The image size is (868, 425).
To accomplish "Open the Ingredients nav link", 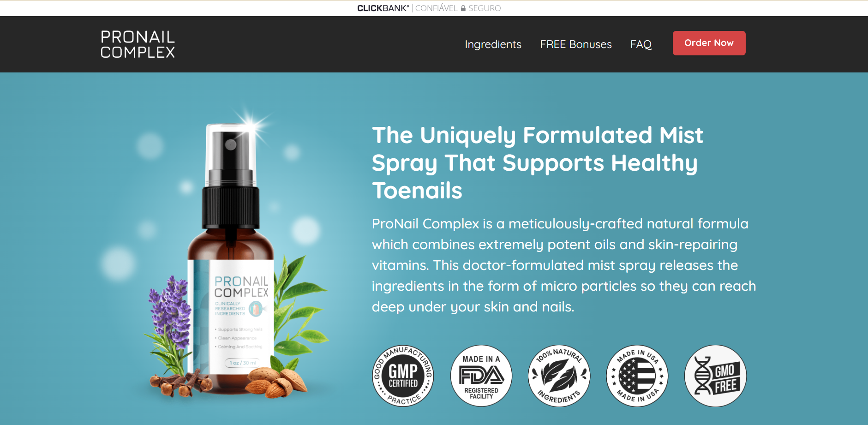I will click(x=493, y=44).
